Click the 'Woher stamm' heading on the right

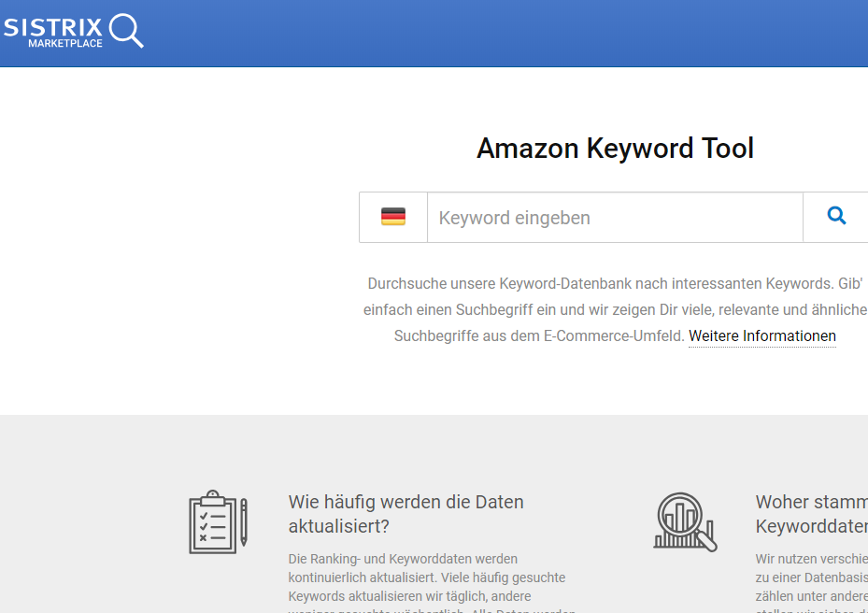point(811,502)
